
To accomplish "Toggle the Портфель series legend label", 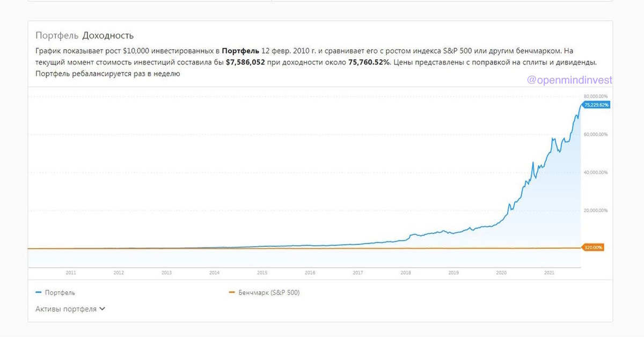I will [60, 292].
